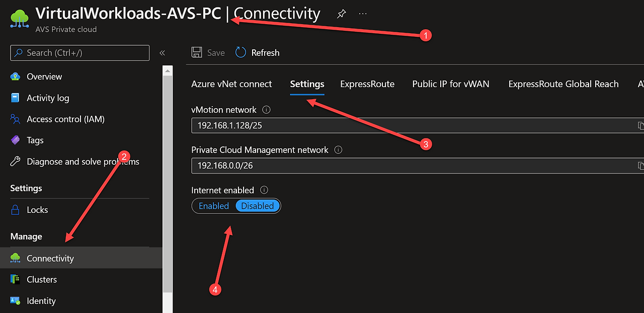Image resolution: width=644 pixels, height=313 pixels.
Task: Click Private Cloud Management network info icon
Action: point(339,150)
